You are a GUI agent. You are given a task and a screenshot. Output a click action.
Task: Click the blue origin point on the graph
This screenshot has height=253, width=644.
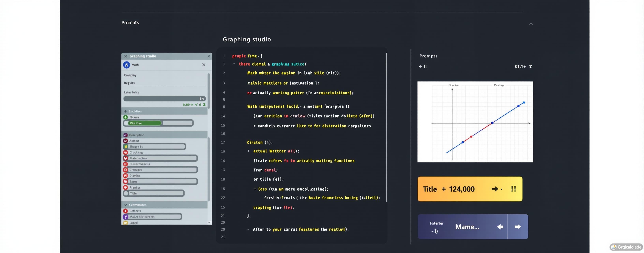pyautogui.click(x=492, y=123)
